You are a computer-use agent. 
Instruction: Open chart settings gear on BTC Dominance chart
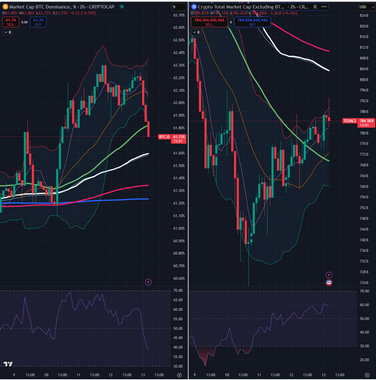(x=179, y=375)
